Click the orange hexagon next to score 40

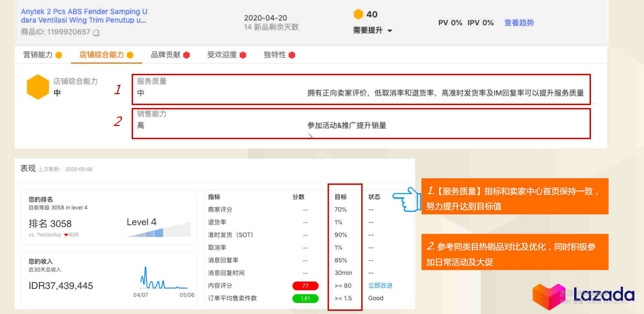coord(358,14)
